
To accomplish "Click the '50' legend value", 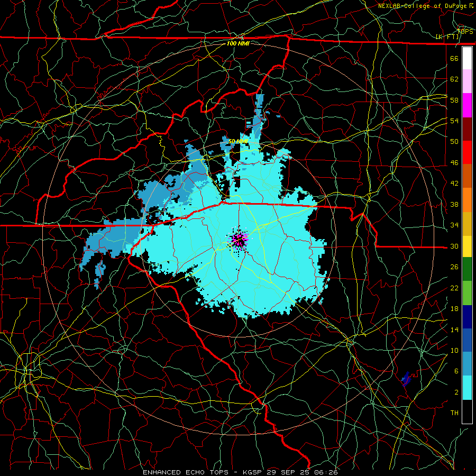I will coord(454,141).
